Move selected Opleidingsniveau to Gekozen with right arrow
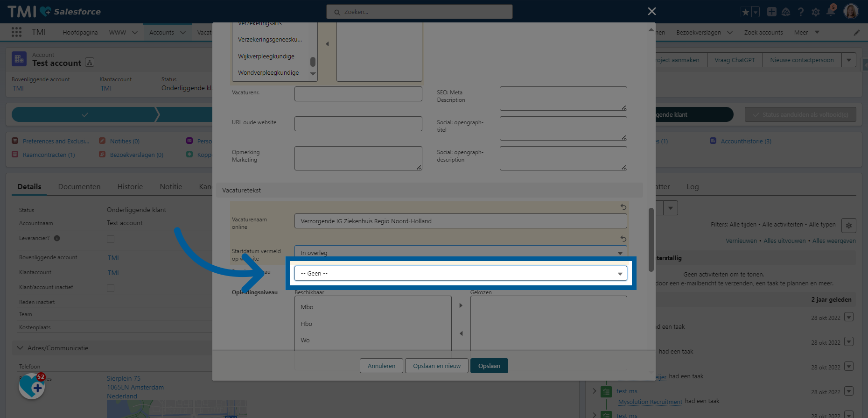This screenshot has height=418, width=868. click(x=461, y=305)
